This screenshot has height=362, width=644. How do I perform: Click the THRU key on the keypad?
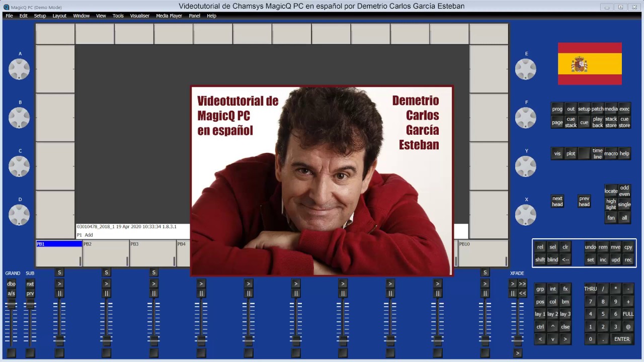point(591,289)
